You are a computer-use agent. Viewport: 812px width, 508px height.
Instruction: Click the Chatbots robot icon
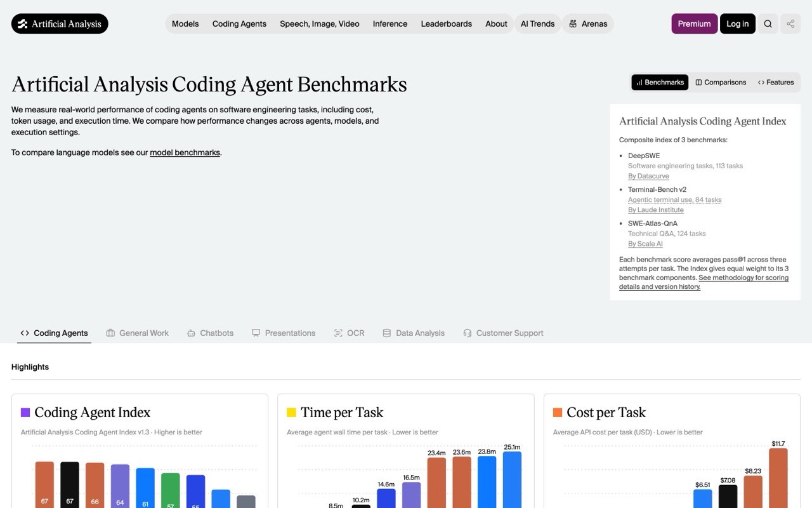tap(191, 333)
